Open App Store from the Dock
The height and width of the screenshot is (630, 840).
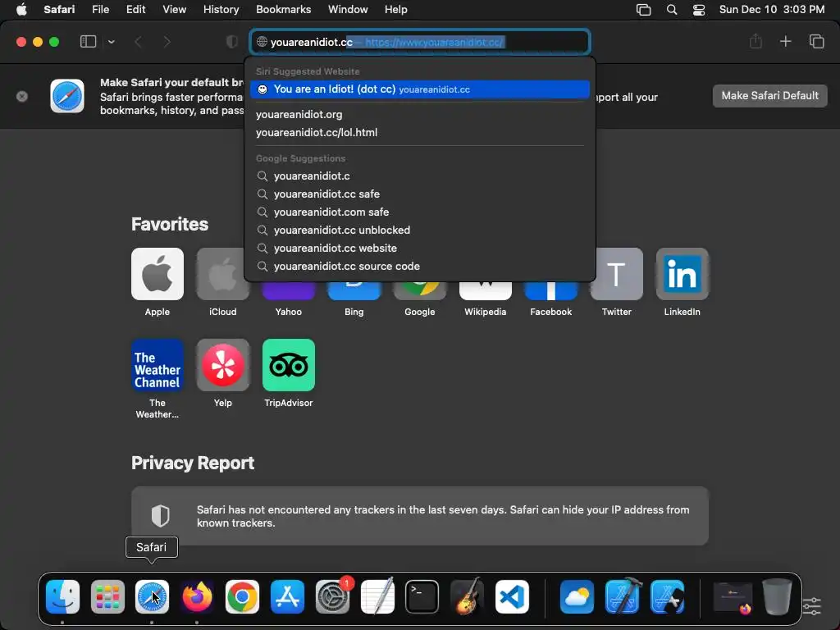(x=287, y=596)
